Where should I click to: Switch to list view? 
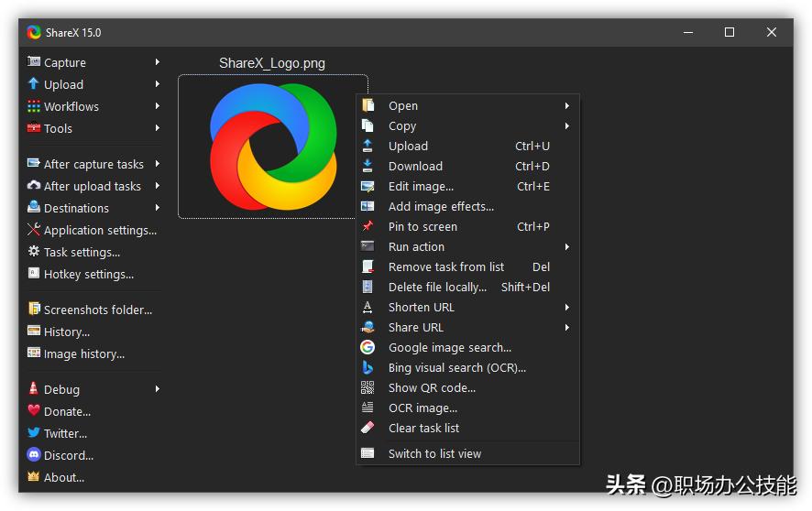click(x=434, y=453)
